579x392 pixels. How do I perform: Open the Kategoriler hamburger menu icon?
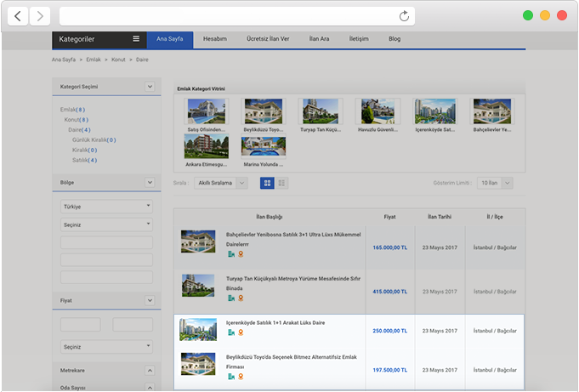coord(136,39)
